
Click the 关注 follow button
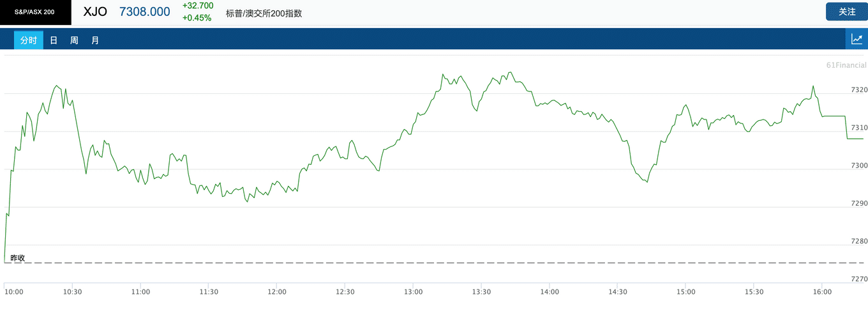[846, 12]
